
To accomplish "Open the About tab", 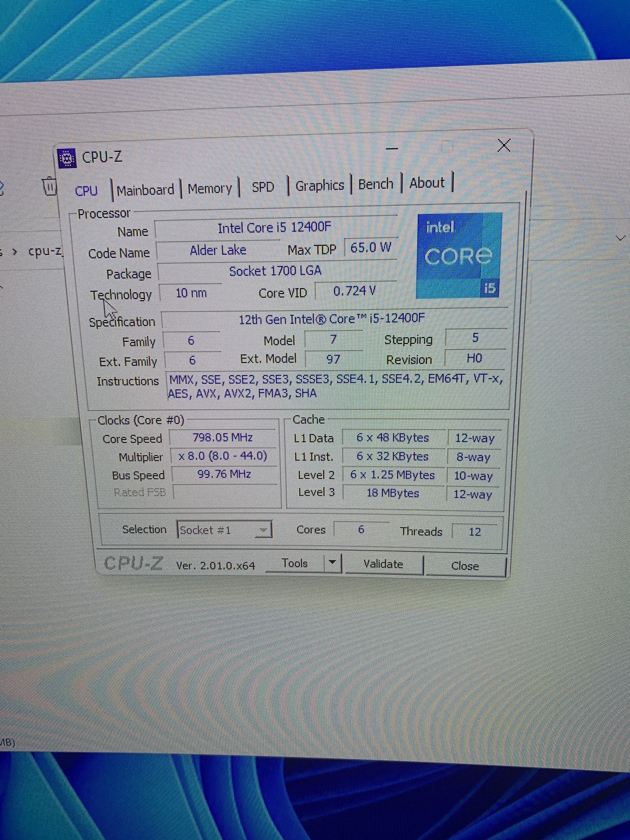I will coord(426,183).
